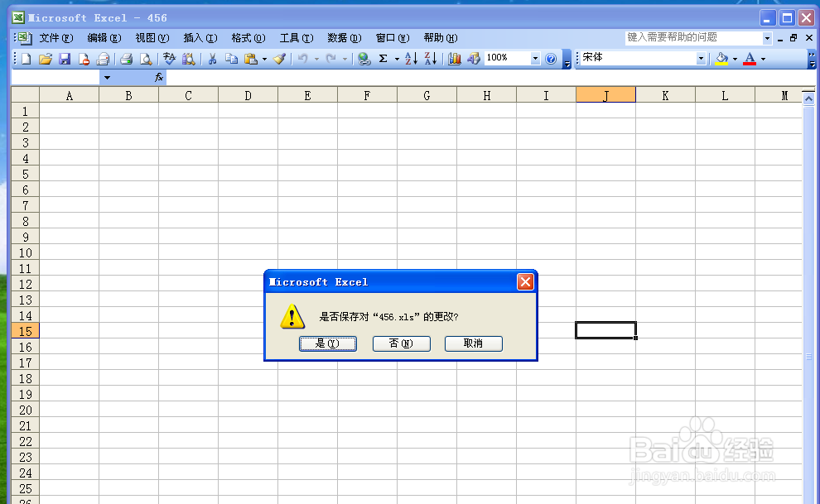The height and width of the screenshot is (504, 820).
Task: Open the 插入(I) menu
Action: (200, 37)
